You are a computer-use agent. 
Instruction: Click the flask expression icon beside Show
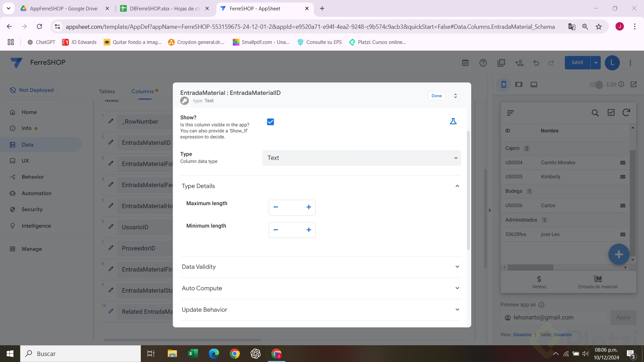[453, 121]
